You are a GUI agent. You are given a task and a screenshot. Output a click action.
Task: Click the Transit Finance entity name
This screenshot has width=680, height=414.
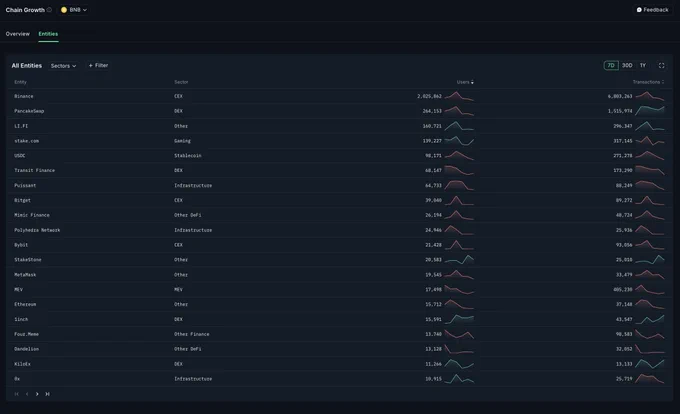(34, 170)
